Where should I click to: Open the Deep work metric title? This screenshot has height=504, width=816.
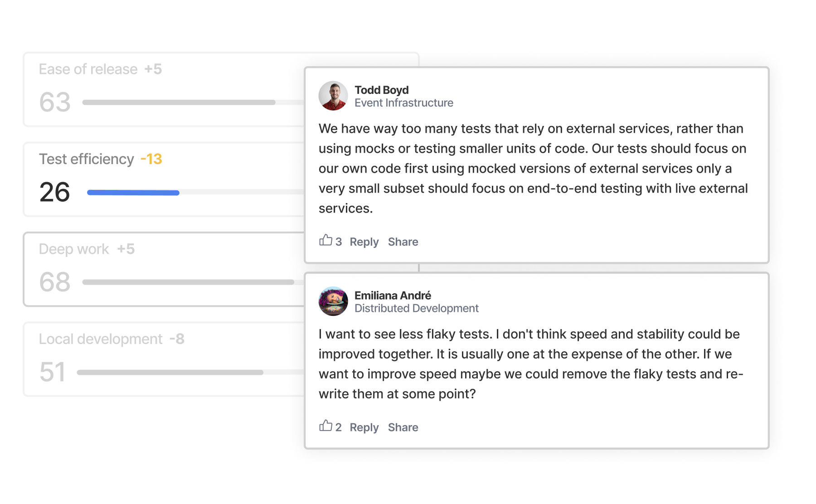(x=74, y=249)
